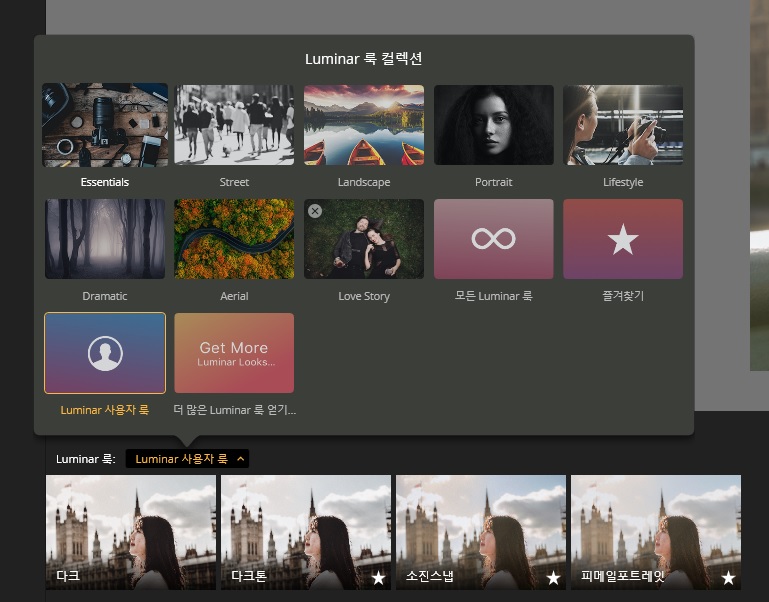Click the Dramatic label text

(x=105, y=296)
